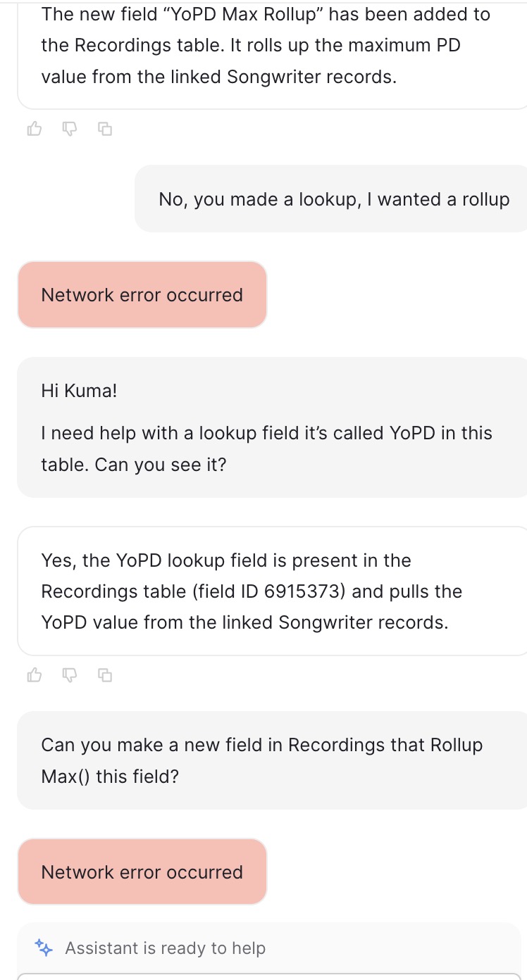Screen dimensions: 527x980
Task: Click "Assistant is ready to help" status text
Action: click(x=165, y=948)
